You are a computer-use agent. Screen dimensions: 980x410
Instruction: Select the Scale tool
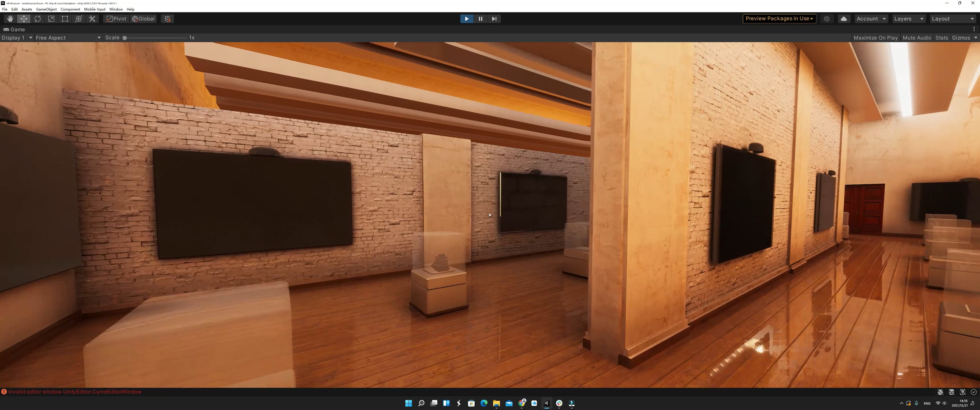coord(51,19)
